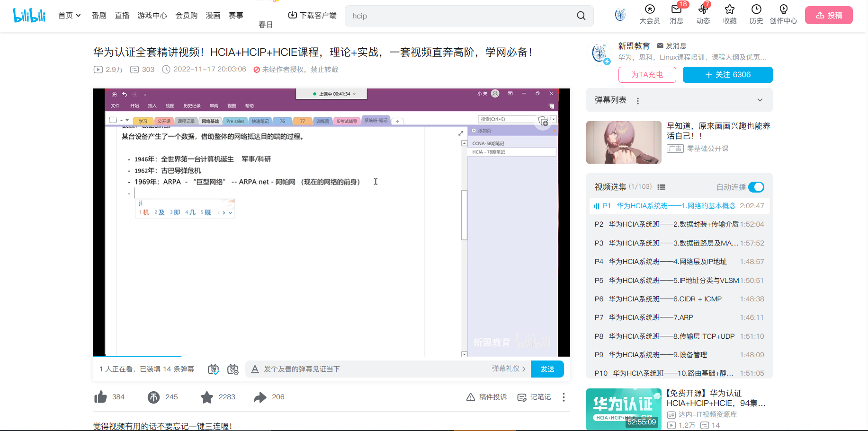Switch to the 直播 navigation item
The image size is (868, 431).
[122, 15]
